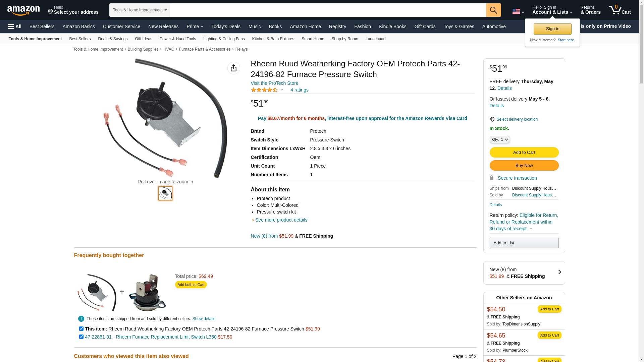Expand the star ratings popover arrow
This screenshot has width=644, height=362.
pyautogui.click(x=282, y=90)
